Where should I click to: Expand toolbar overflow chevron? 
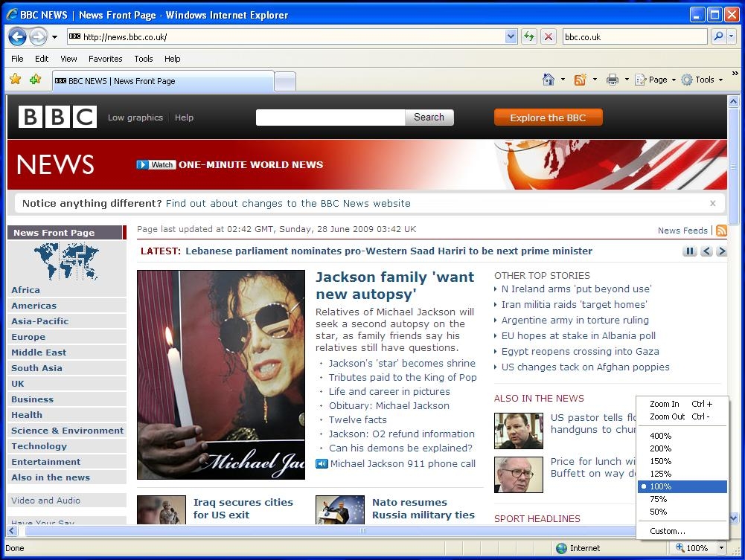tap(735, 74)
